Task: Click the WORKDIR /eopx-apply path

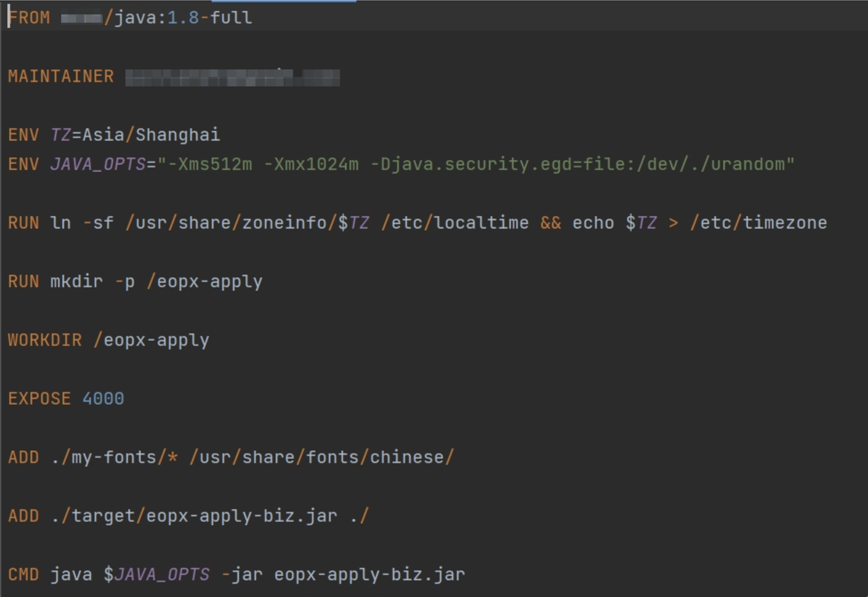Action: 151,341
